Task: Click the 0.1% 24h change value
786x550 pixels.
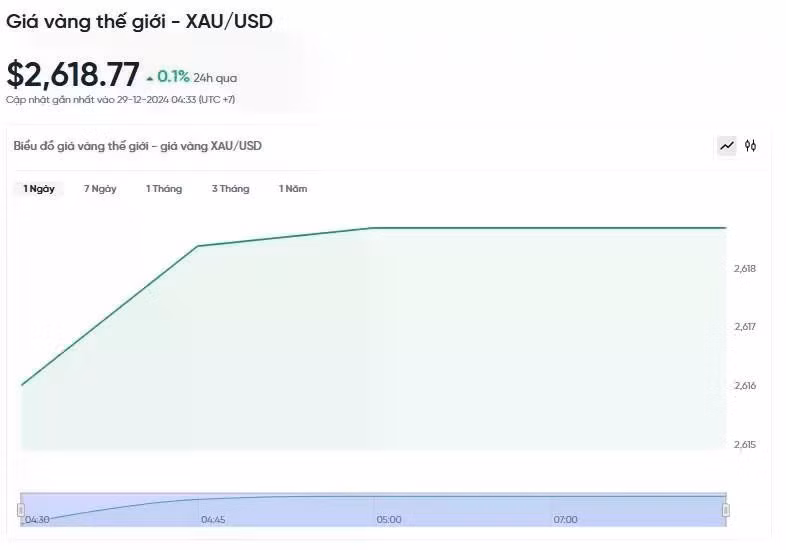Action: click(x=173, y=76)
